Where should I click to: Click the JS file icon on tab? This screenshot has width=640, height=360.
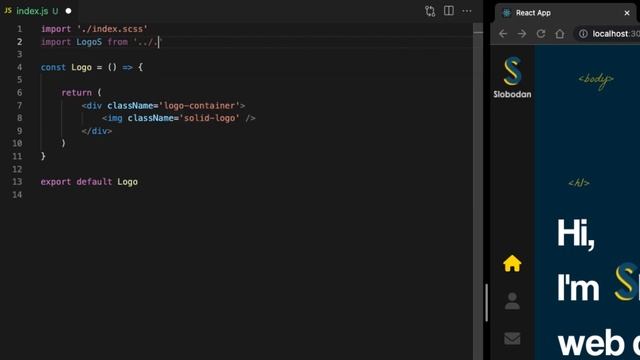(x=8, y=11)
